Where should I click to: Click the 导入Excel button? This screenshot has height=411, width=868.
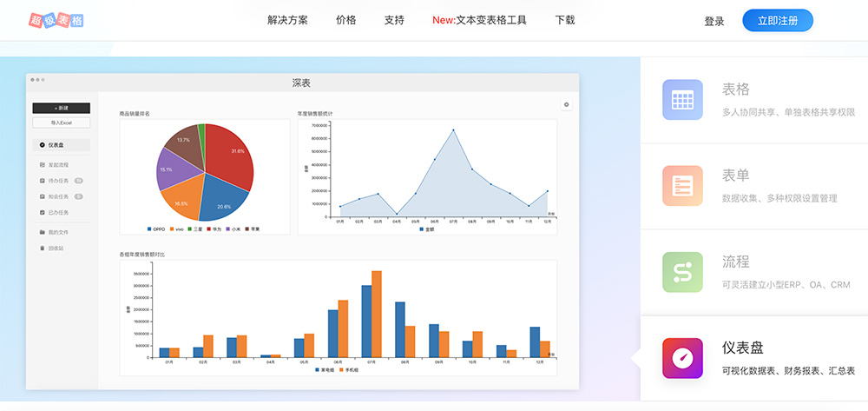click(62, 123)
